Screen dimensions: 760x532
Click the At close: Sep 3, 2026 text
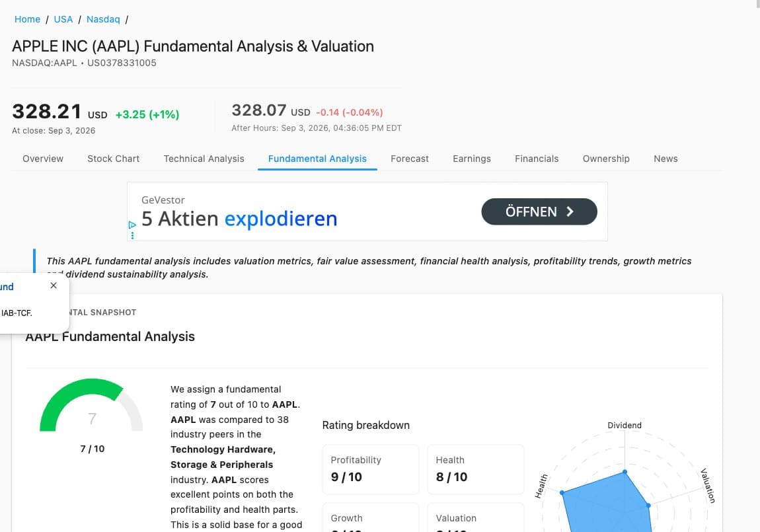pyautogui.click(x=54, y=131)
